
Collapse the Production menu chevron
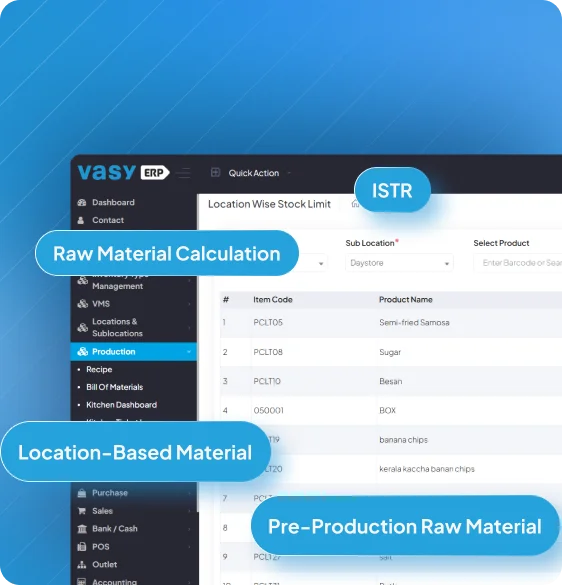[189, 351]
